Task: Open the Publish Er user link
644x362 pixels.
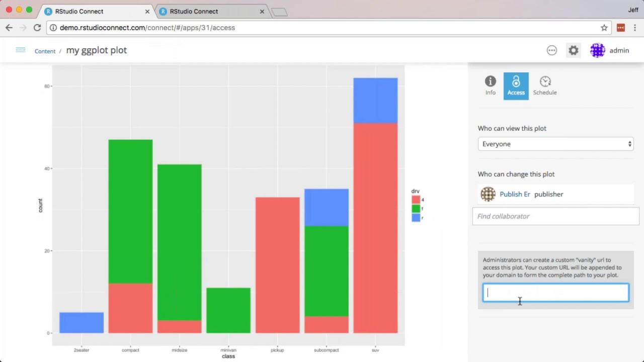Action: [x=515, y=194]
